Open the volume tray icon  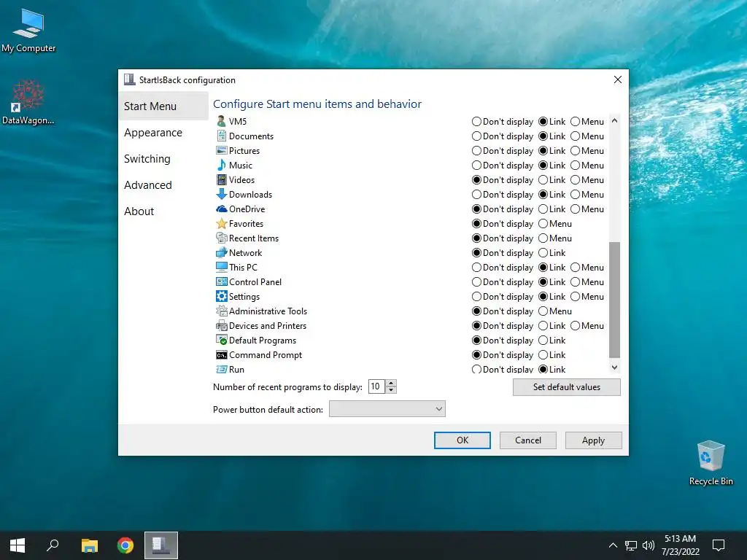click(x=649, y=545)
